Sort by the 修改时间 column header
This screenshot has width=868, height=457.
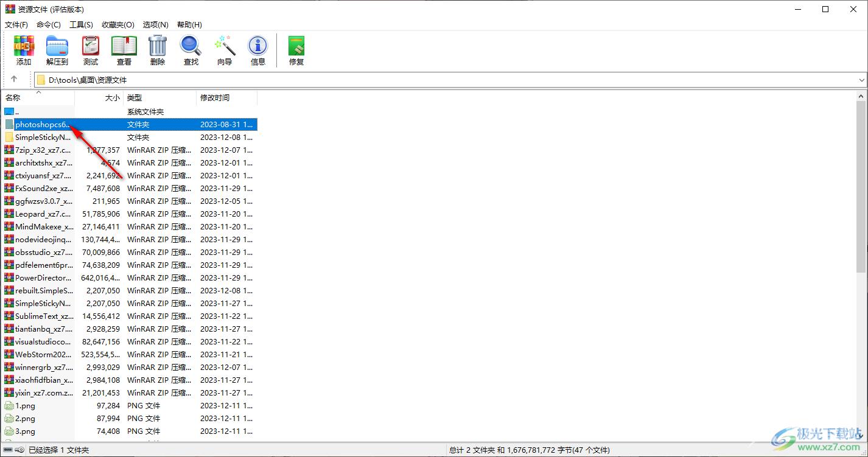coord(226,97)
